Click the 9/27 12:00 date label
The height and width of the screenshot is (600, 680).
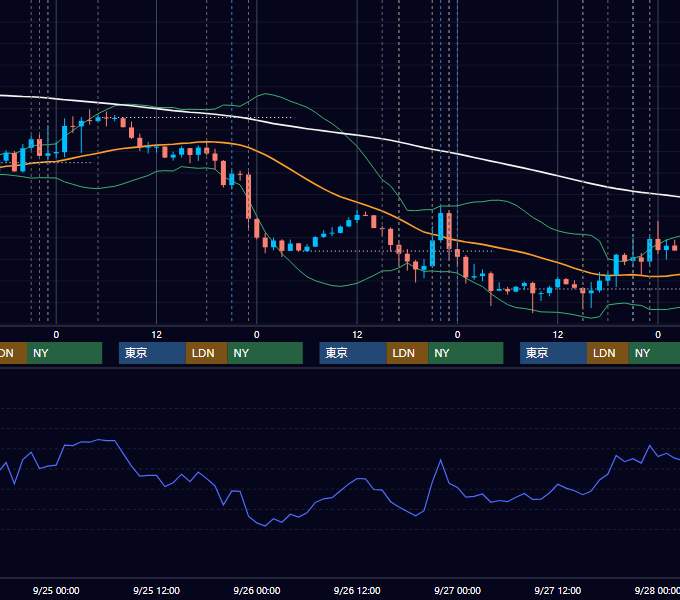tap(557, 590)
